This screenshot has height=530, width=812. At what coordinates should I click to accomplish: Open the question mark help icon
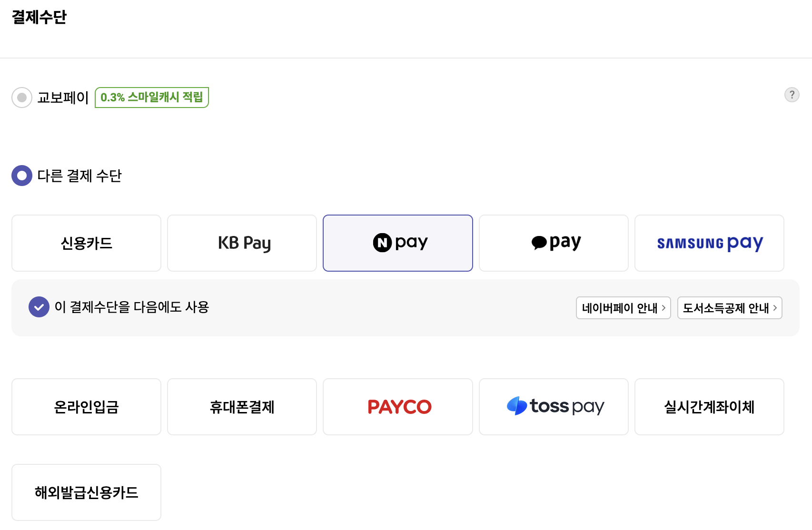pyautogui.click(x=792, y=95)
